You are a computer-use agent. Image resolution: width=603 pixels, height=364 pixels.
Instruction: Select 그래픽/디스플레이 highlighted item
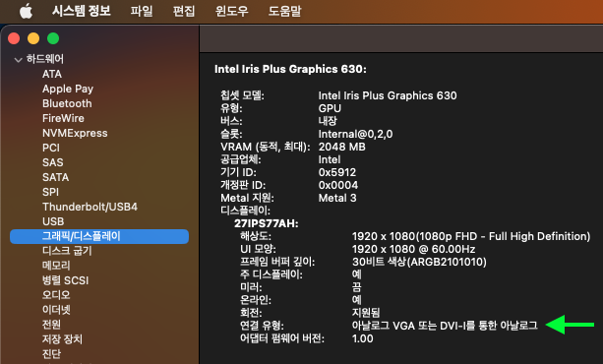tap(99, 236)
